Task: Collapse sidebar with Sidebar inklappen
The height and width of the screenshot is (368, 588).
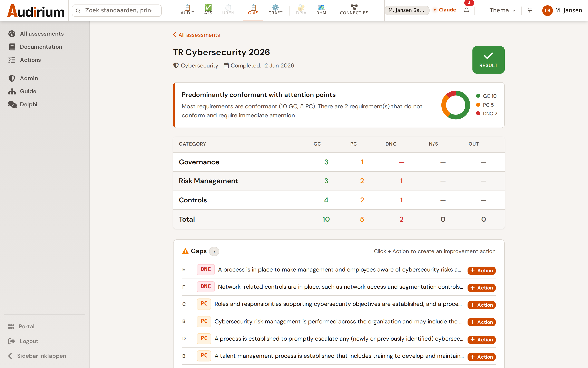Action: 37,356
